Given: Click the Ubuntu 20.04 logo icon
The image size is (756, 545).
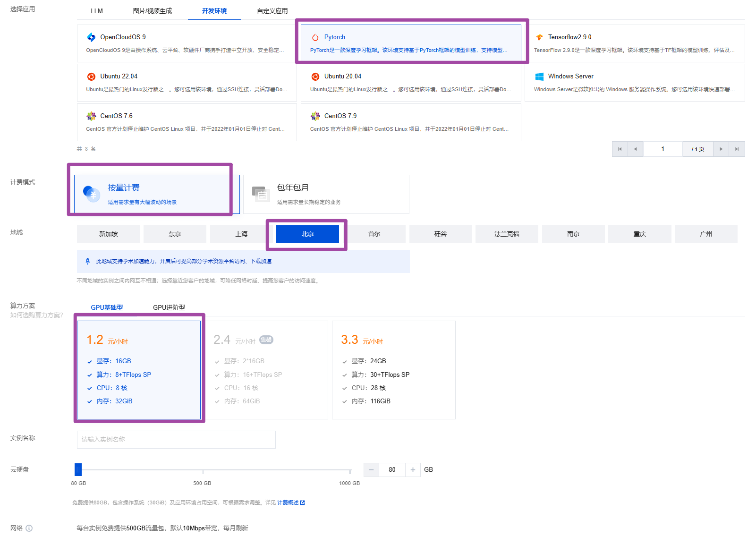Looking at the screenshot, I should (315, 77).
